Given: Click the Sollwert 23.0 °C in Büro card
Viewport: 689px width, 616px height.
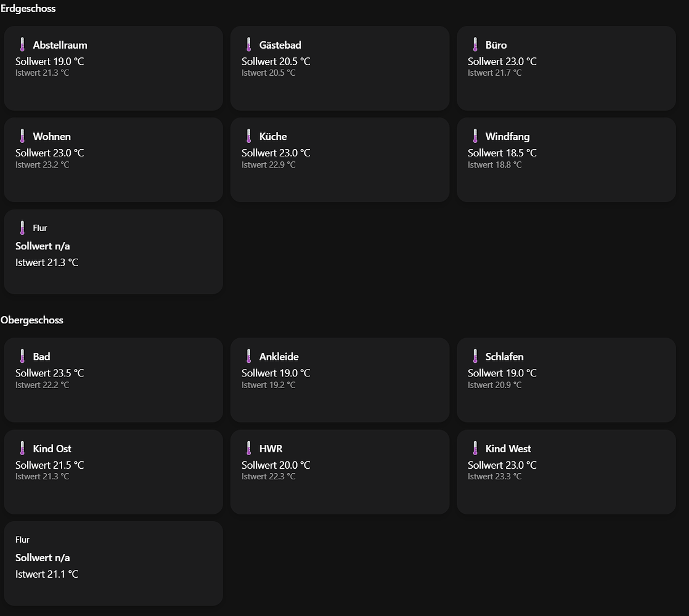Looking at the screenshot, I should coord(502,62).
